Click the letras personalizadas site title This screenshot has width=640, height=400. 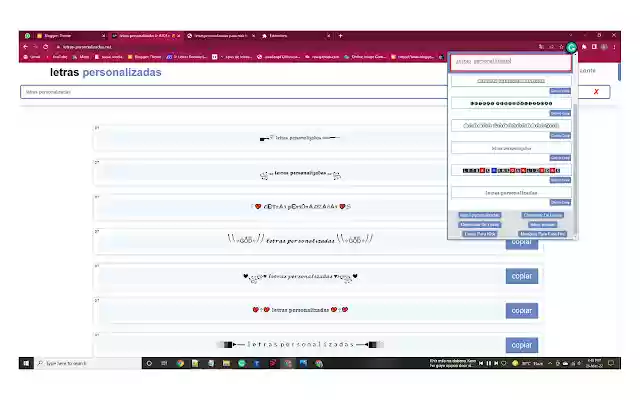click(106, 72)
